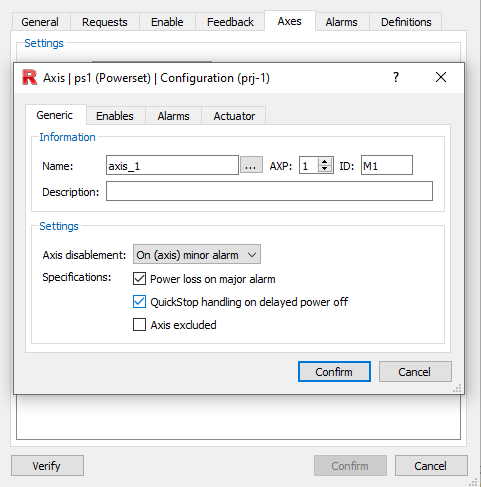
Task: Click the ID field containing M1
Action: (387, 165)
